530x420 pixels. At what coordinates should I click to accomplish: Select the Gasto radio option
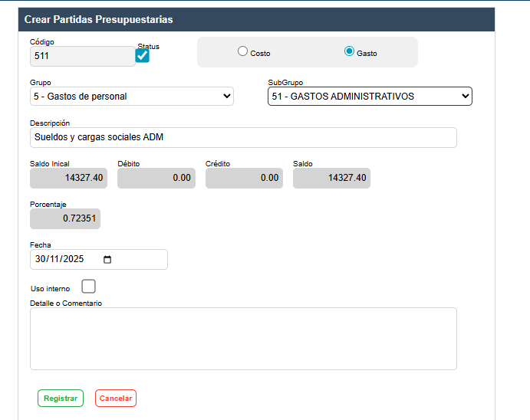point(350,52)
